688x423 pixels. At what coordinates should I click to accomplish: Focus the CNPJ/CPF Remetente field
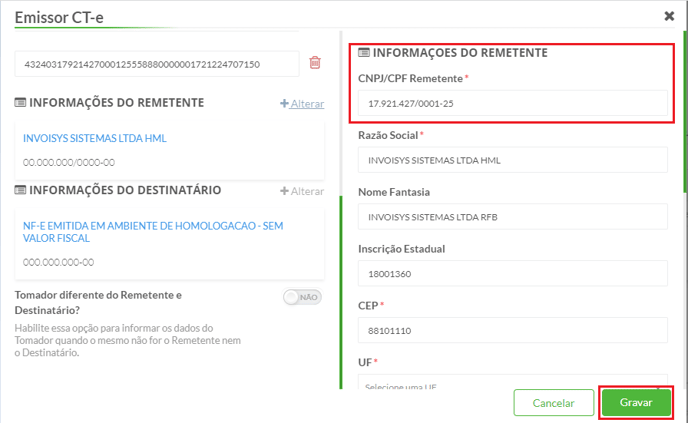pyautogui.click(x=512, y=103)
